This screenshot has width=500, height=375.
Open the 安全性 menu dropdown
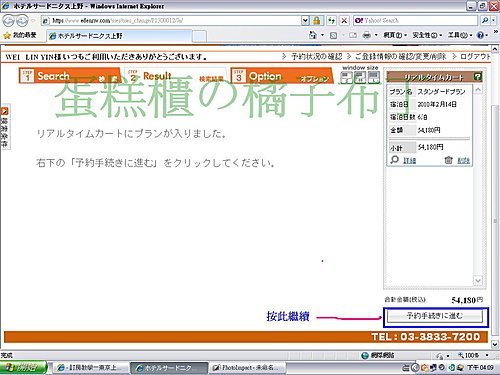click(427, 35)
